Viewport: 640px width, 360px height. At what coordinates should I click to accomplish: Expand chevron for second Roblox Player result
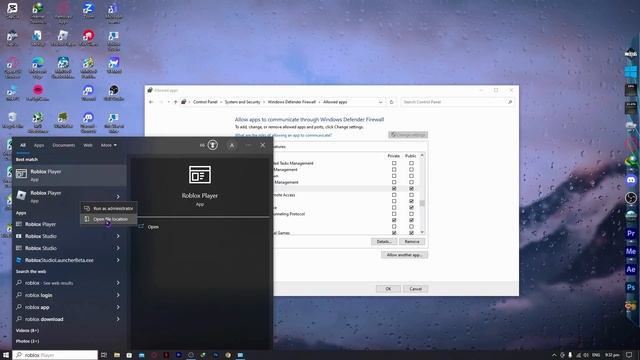[118, 197]
